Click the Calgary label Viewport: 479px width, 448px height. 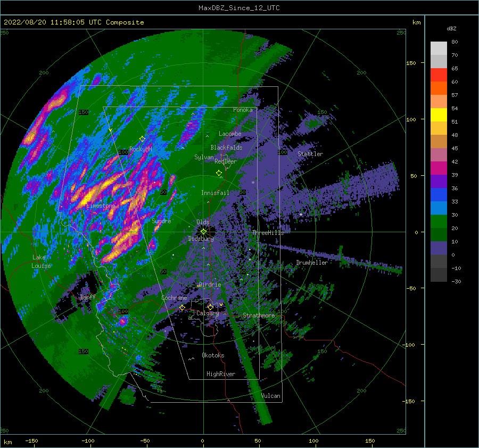(208, 313)
